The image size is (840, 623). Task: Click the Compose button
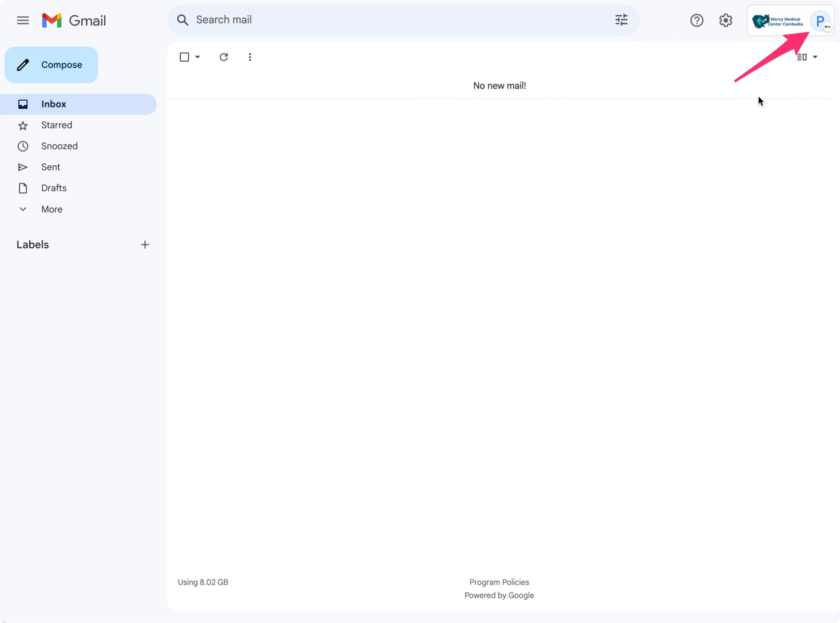point(51,65)
